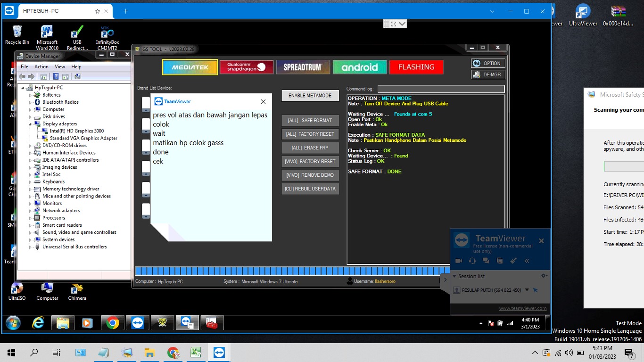Close the TeamViewer chat note popup
Viewport: 644px width, 362px height.
click(263, 101)
